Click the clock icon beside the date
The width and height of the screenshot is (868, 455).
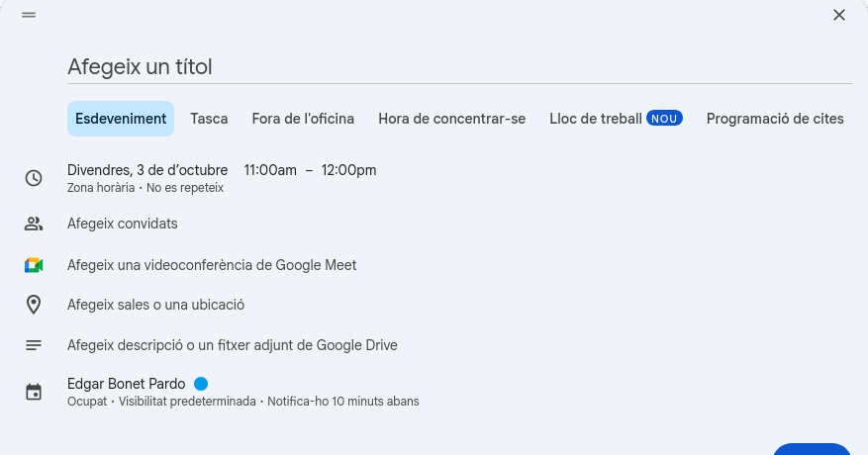coord(34,178)
